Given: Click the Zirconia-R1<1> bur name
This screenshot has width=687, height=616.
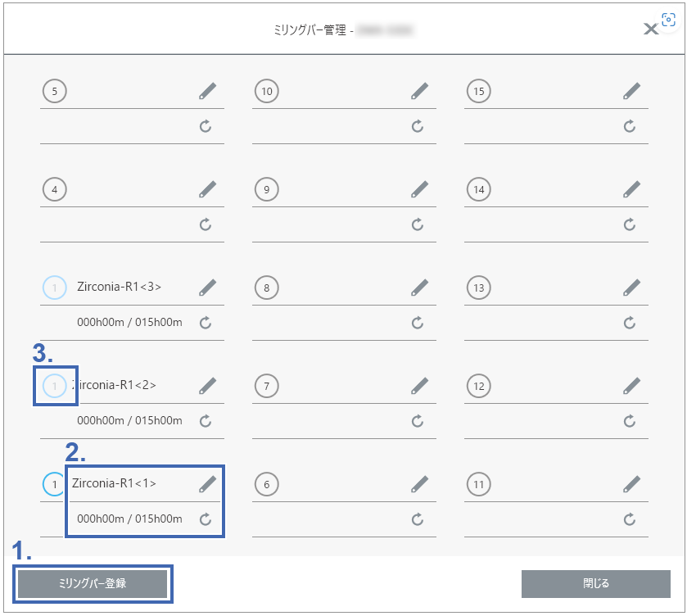Looking at the screenshot, I should click(114, 483).
